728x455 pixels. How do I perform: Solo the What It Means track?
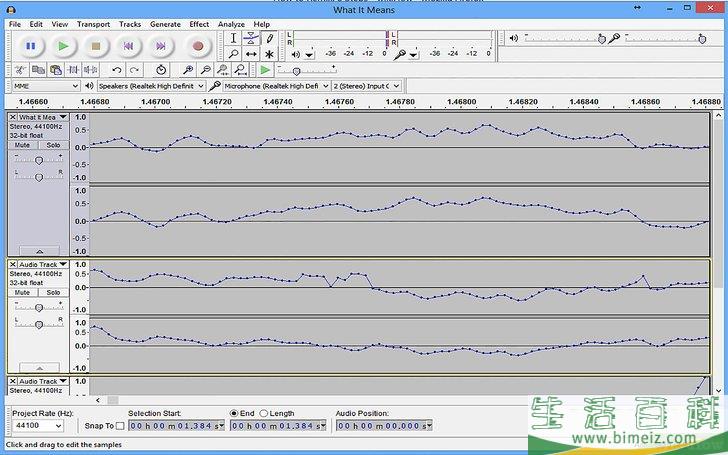coord(53,145)
